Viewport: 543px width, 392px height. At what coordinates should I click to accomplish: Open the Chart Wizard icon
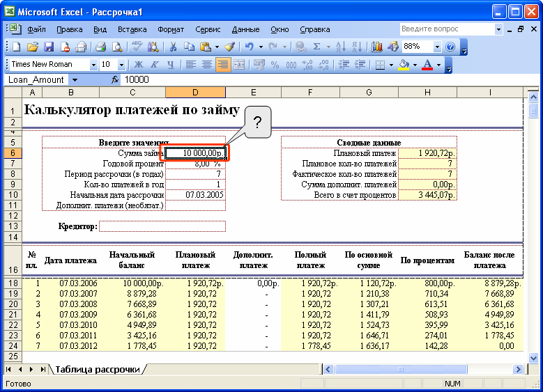pos(376,47)
